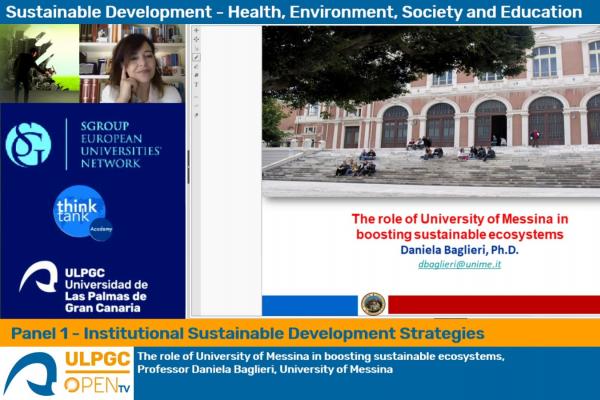Click the plus icon at top of annotation toolbar

(x=196, y=30)
